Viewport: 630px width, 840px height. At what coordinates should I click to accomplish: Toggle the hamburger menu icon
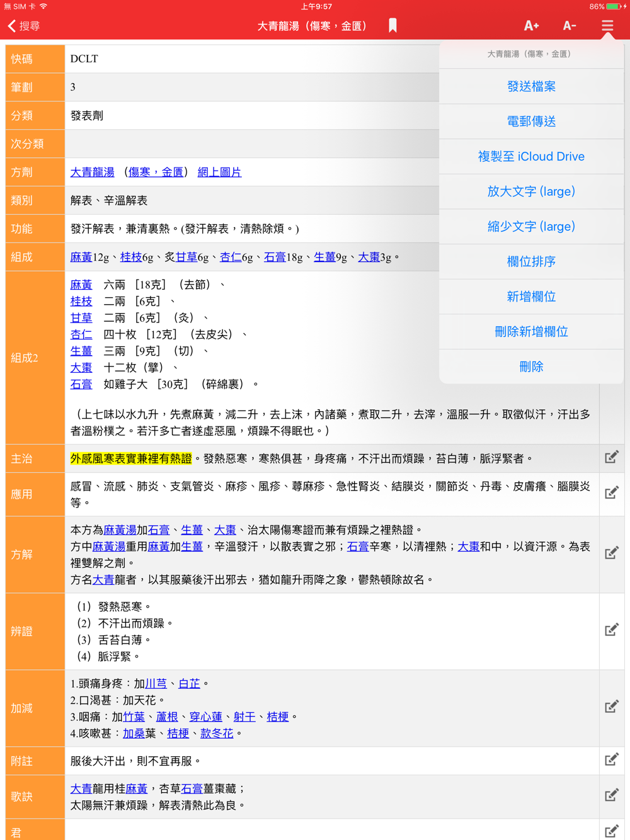607,26
